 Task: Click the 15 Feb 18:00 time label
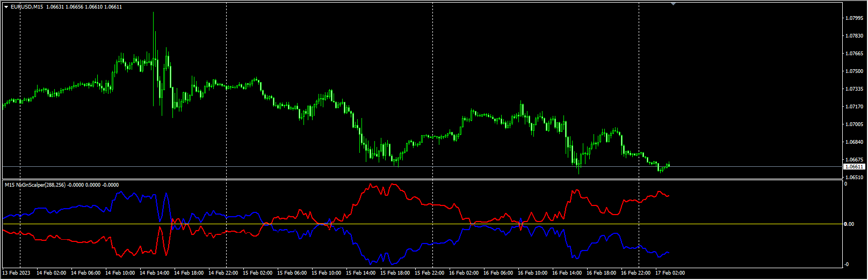click(395, 273)
